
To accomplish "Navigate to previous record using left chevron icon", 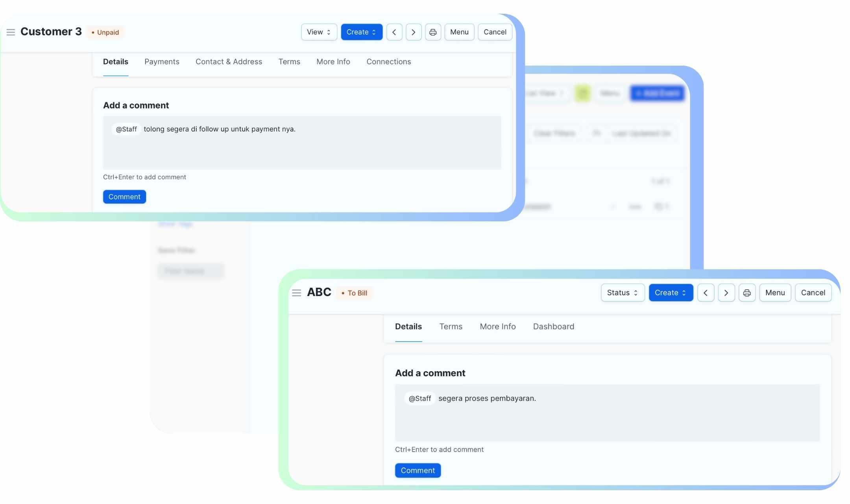I will click(394, 32).
